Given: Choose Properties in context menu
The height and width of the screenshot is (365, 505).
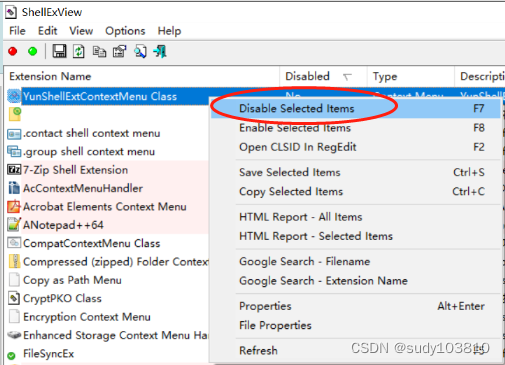Looking at the screenshot, I should coord(356,306).
